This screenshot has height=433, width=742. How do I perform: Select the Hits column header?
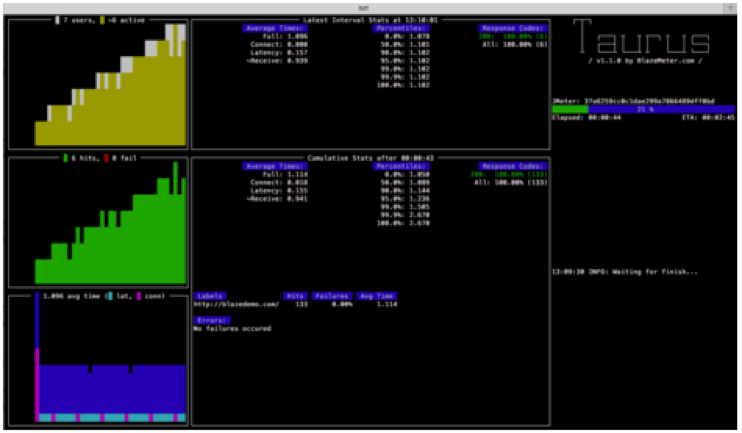(295, 296)
